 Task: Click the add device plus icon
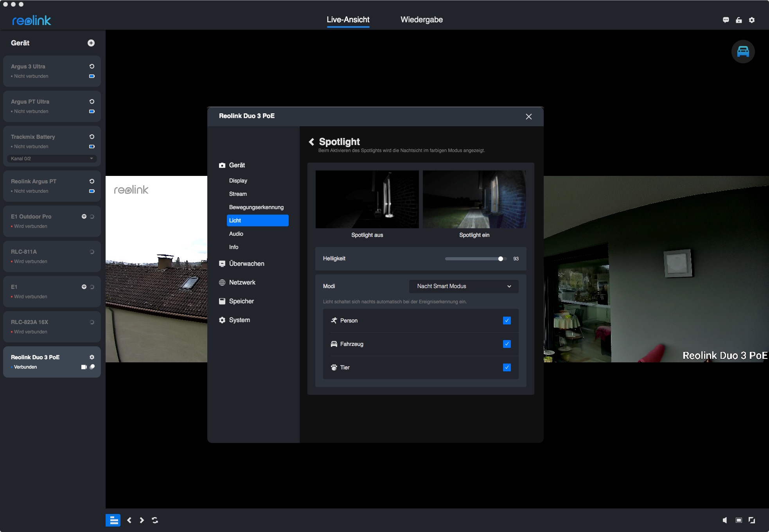(x=91, y=43)
